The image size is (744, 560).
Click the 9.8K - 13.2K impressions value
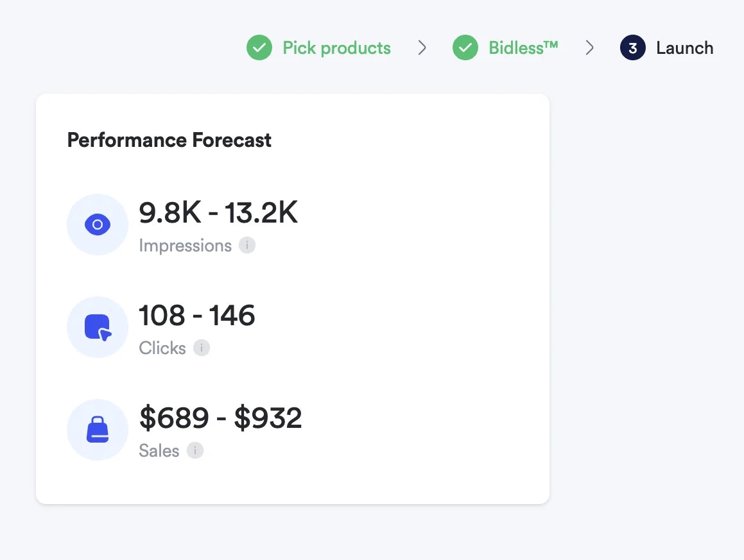click(x=218, y=212)
